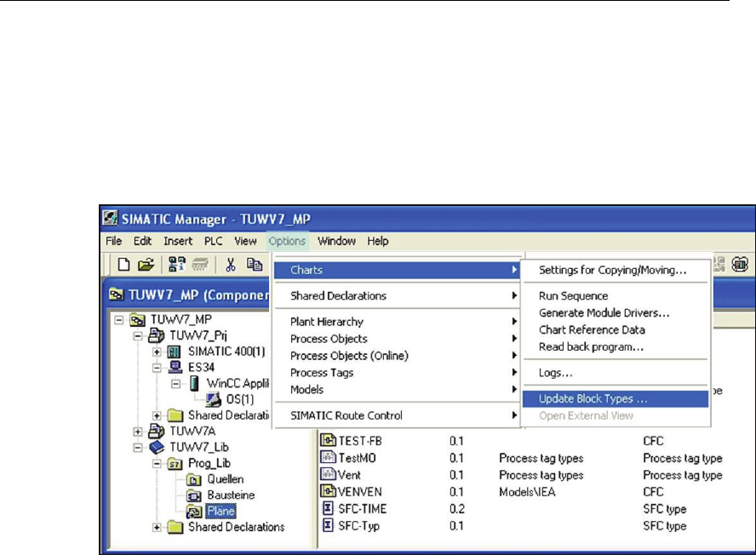Open the Help menu
This screenshot has width=756, height=555.
click(x=377, y=241)
